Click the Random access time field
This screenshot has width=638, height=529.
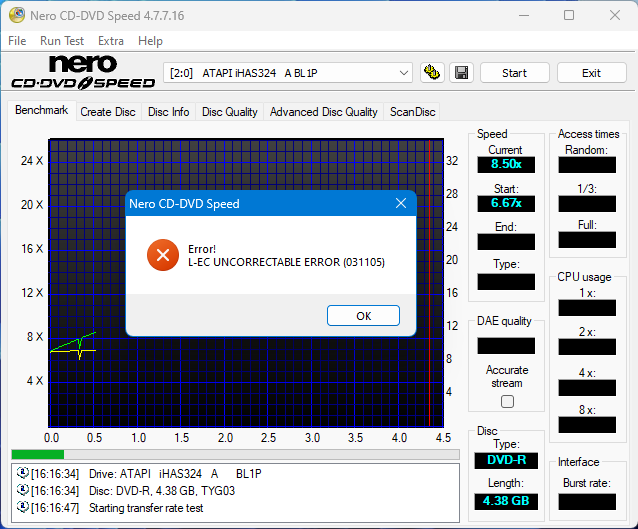click(x=587, y=165)
